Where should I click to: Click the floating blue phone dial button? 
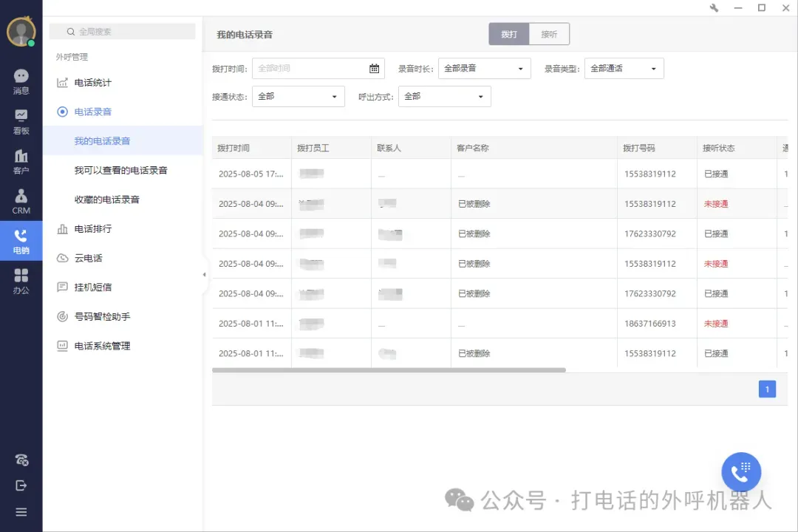[740, 471]
